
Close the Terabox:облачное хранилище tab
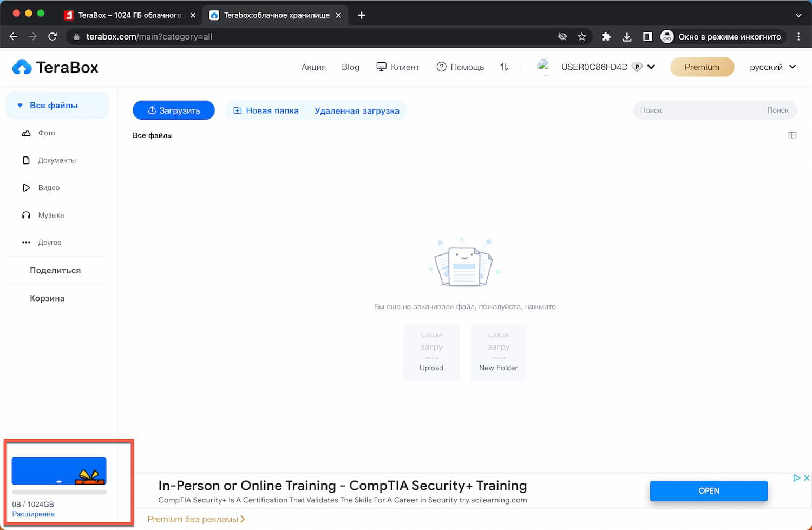point(338,15)
